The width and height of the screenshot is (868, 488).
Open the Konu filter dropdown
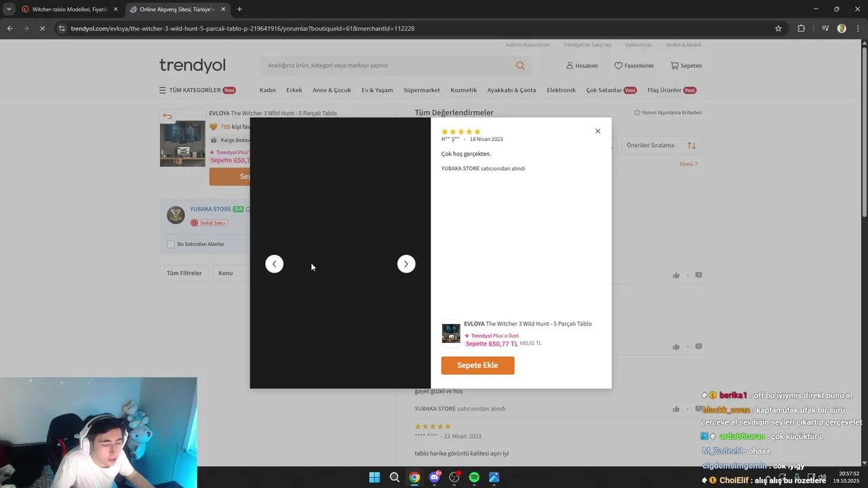231,273
